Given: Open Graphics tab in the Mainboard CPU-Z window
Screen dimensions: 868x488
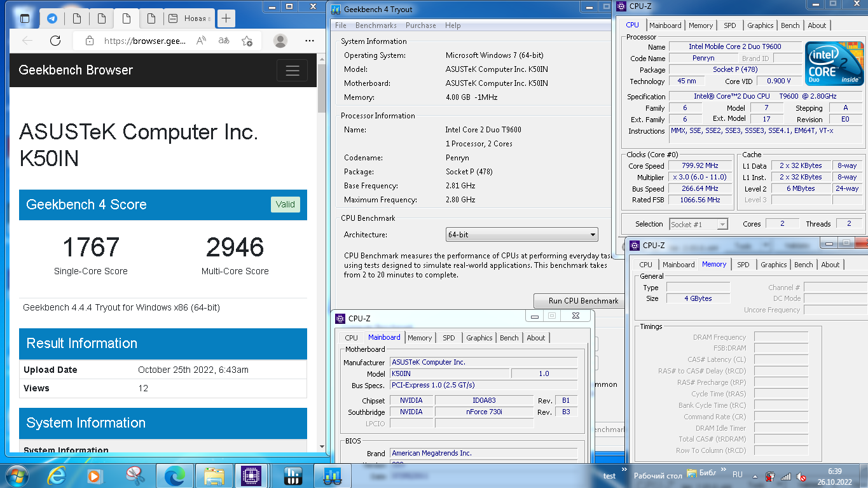Looking at the screenshot, I should pos(479,338).
